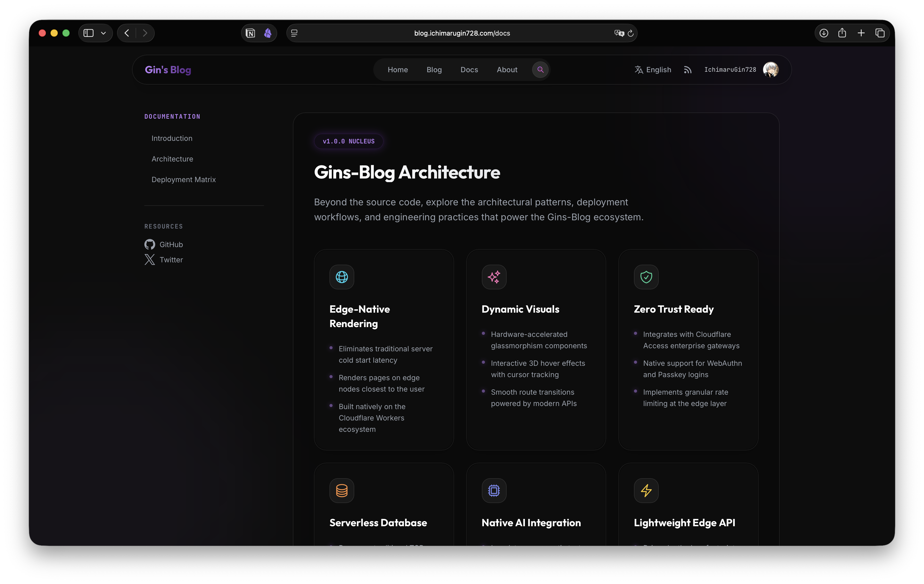Open the GitHub resource link

coord(164,245)
